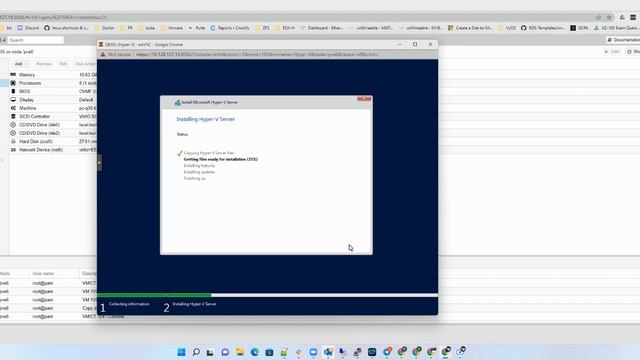
Task: Click 'Copying Hyper-V Server files' checkmark
Action: pyautogui.click(x=179, y=153)
